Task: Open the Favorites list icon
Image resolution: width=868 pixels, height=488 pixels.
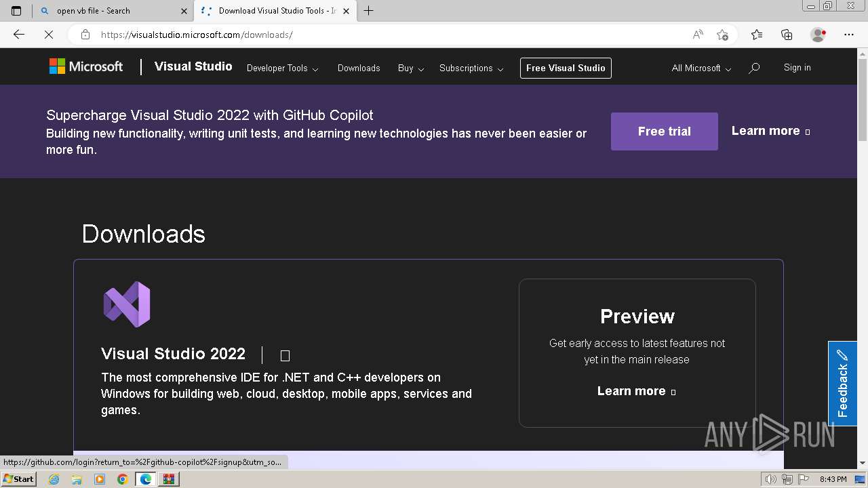Action: [x=757, y=35]
